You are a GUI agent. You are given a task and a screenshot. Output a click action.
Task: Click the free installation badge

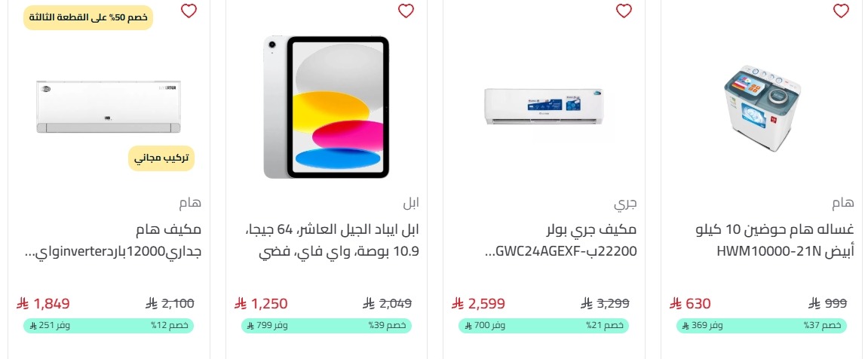[x=161, y=158]
